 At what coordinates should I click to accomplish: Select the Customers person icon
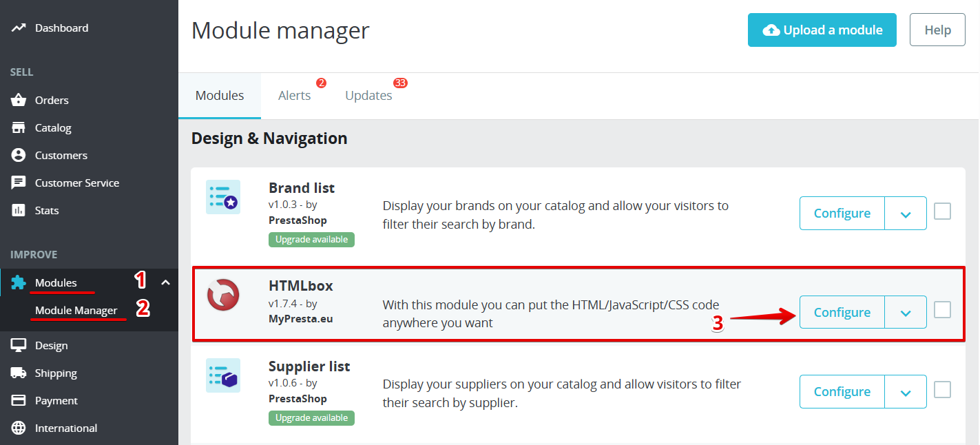tap(19, 156)
